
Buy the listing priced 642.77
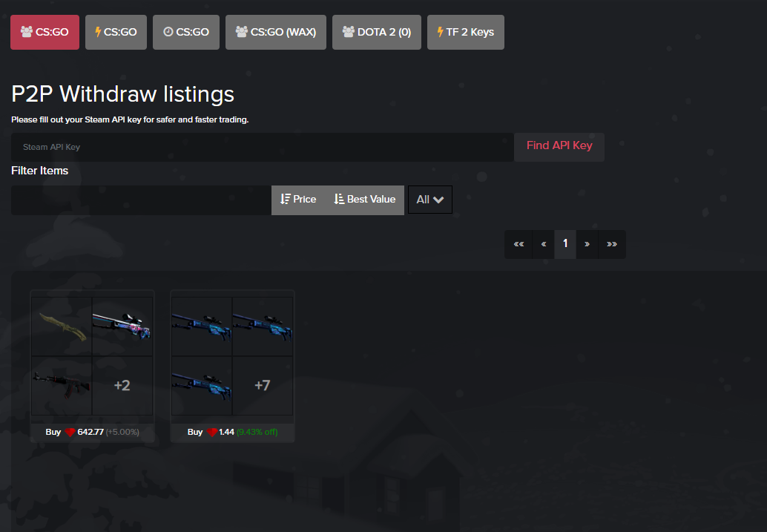93,432
